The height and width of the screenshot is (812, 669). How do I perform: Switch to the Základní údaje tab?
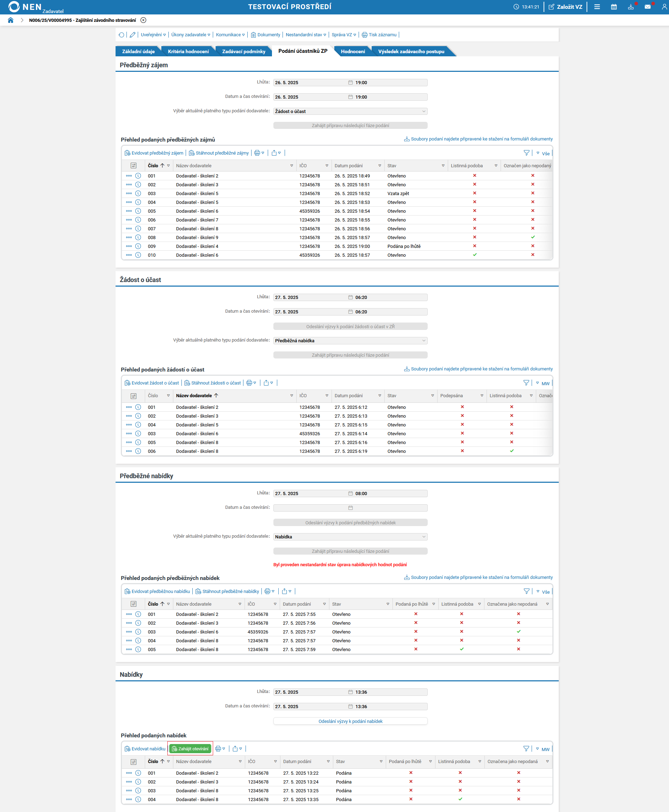138,51
